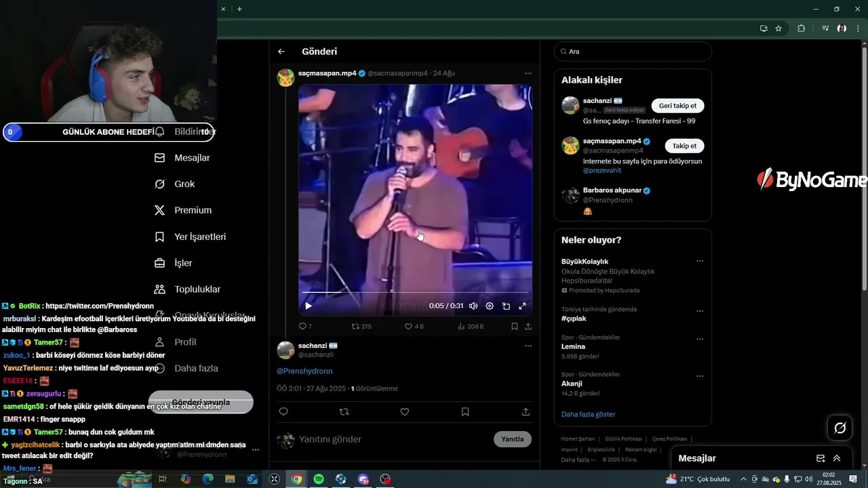
Task: Go back using the Gönderi back arrow
Action: (x=281, y=52)
